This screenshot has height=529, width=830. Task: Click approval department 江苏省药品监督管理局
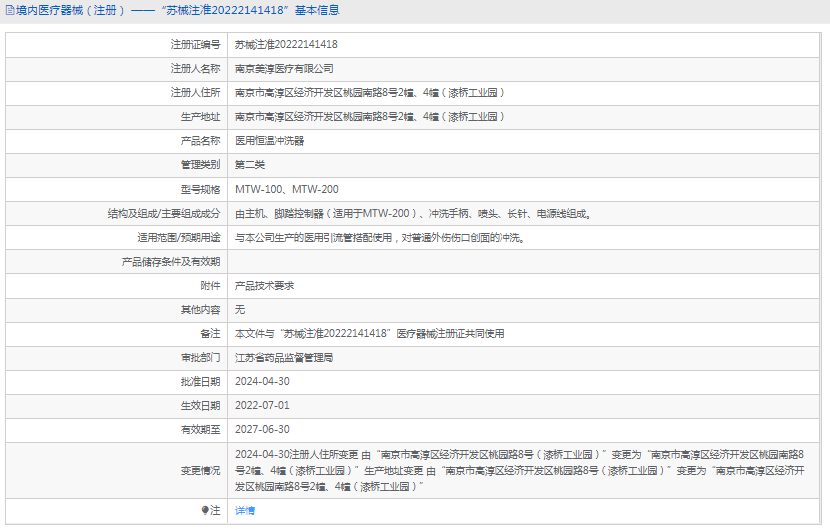tap(284, 358)
